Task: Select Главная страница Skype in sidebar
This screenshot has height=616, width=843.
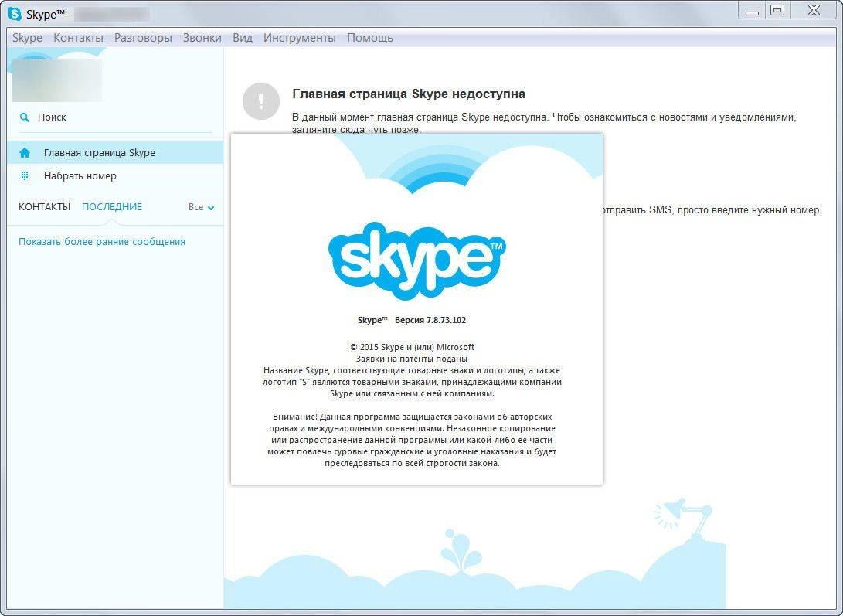Action: click(x=115, y=153)
